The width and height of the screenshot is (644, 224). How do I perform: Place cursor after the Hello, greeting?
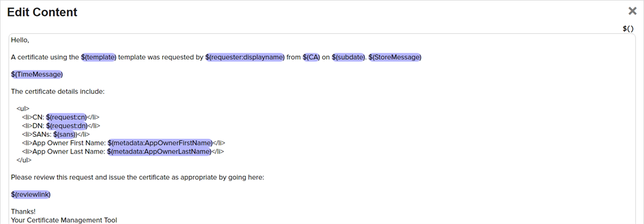29,41
